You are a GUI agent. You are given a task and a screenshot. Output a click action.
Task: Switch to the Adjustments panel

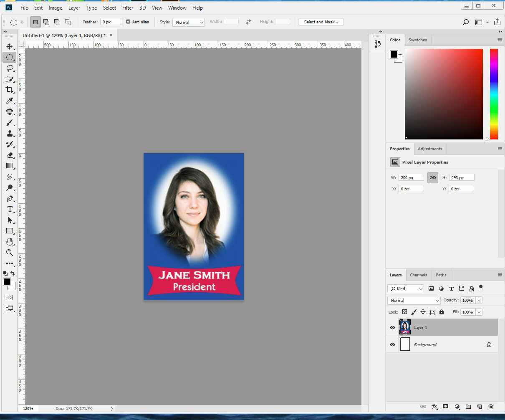point(430,149)
